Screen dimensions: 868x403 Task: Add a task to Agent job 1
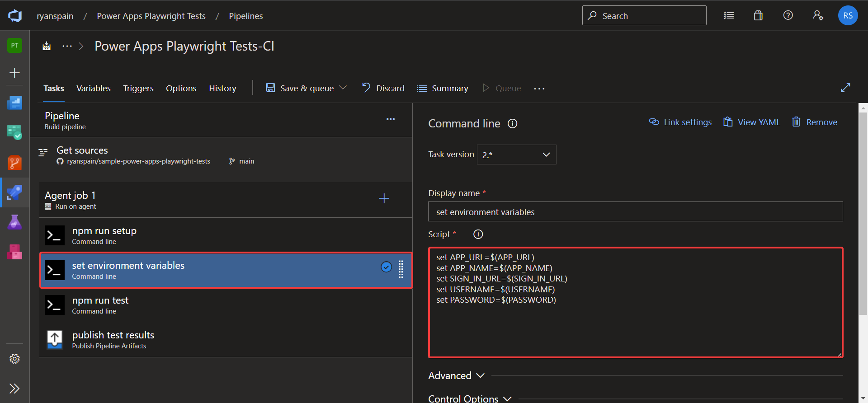(x=384, y=198)
